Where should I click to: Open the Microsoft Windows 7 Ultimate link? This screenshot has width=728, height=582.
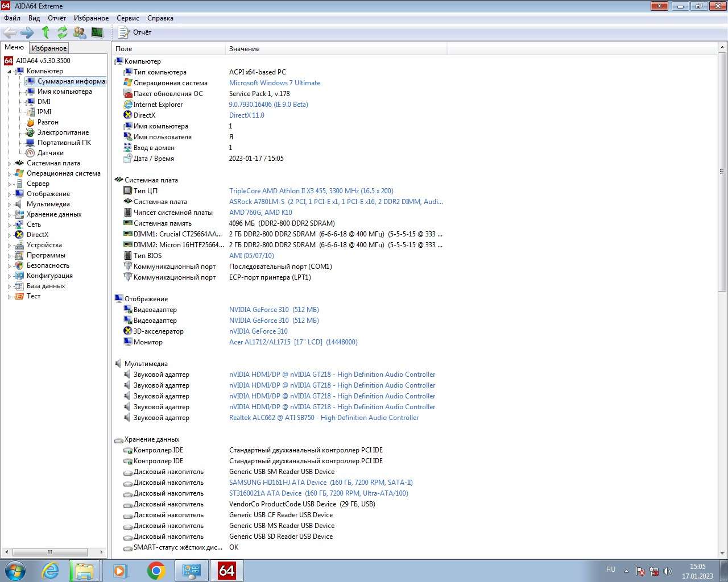coord(274,83)
